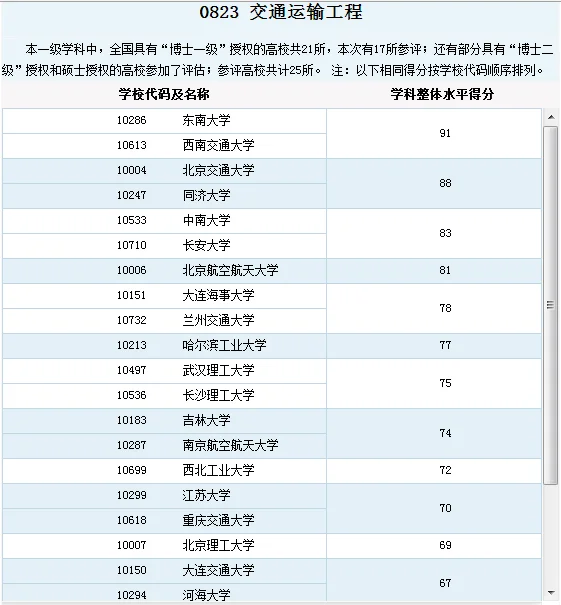Image resolution: width=561 pixels, height=605 pixels.
Task: Click the score cell 91
Action: tap(434, 134)
